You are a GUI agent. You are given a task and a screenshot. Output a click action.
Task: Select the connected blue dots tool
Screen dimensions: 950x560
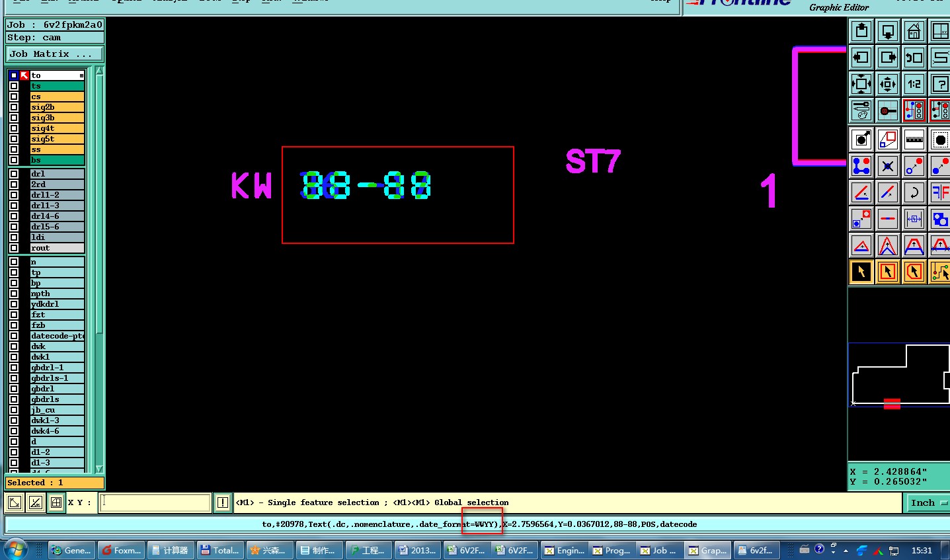(861, 166)
